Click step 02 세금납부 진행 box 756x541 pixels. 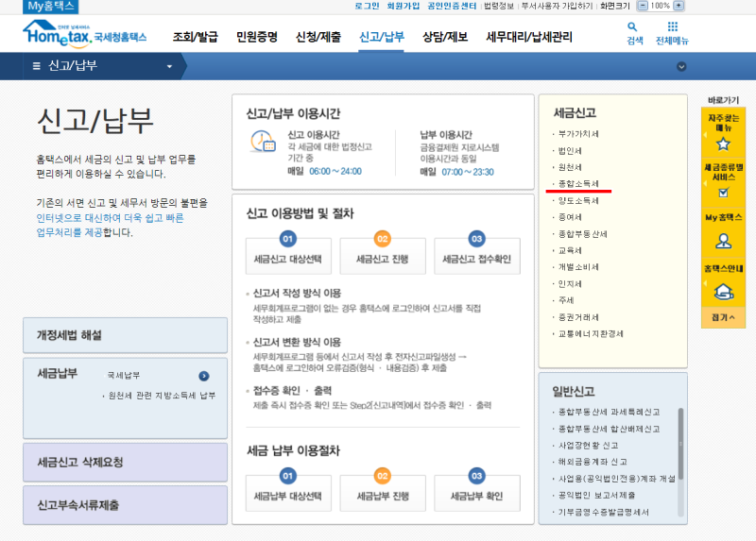coord(383,493)
